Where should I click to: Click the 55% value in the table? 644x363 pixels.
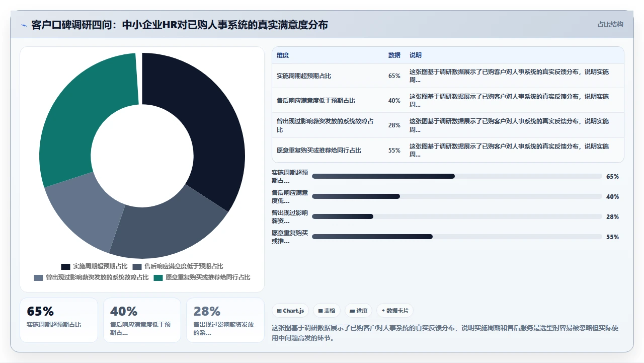[394, 150]
